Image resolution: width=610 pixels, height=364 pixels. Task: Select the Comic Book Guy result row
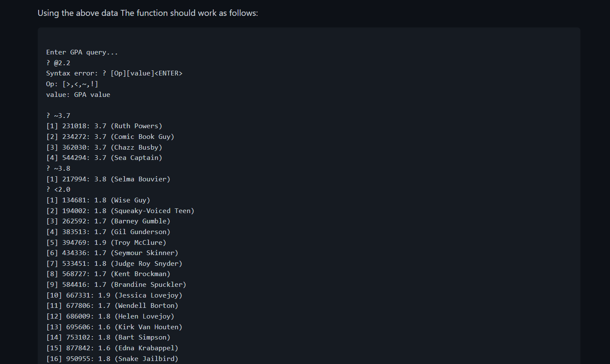tap(110, 137)
